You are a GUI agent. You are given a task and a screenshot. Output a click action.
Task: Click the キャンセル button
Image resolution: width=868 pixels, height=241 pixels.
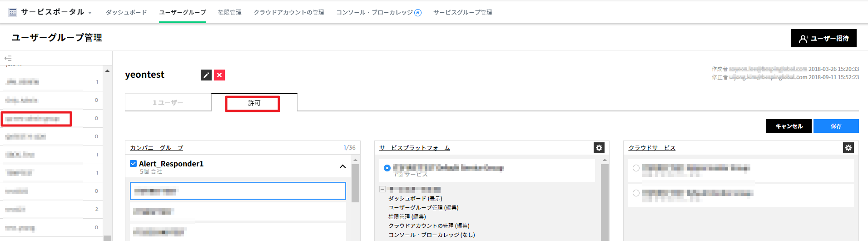coord(789,126)
